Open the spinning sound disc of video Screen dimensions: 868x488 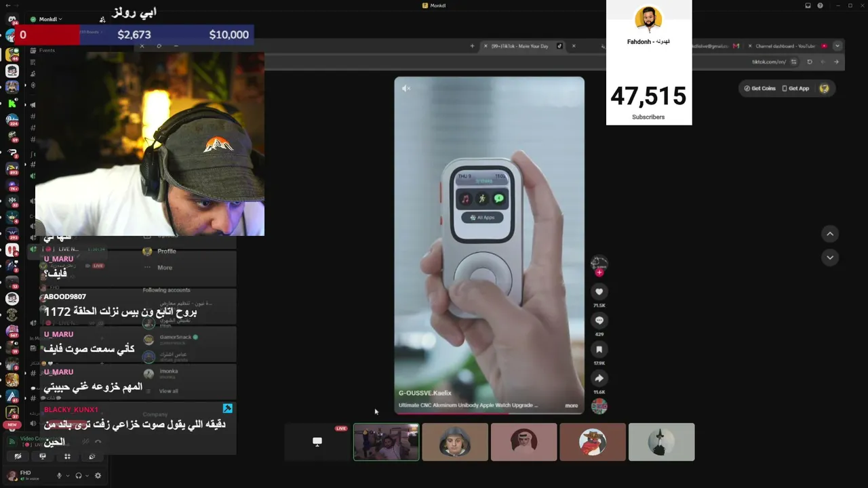599,406
